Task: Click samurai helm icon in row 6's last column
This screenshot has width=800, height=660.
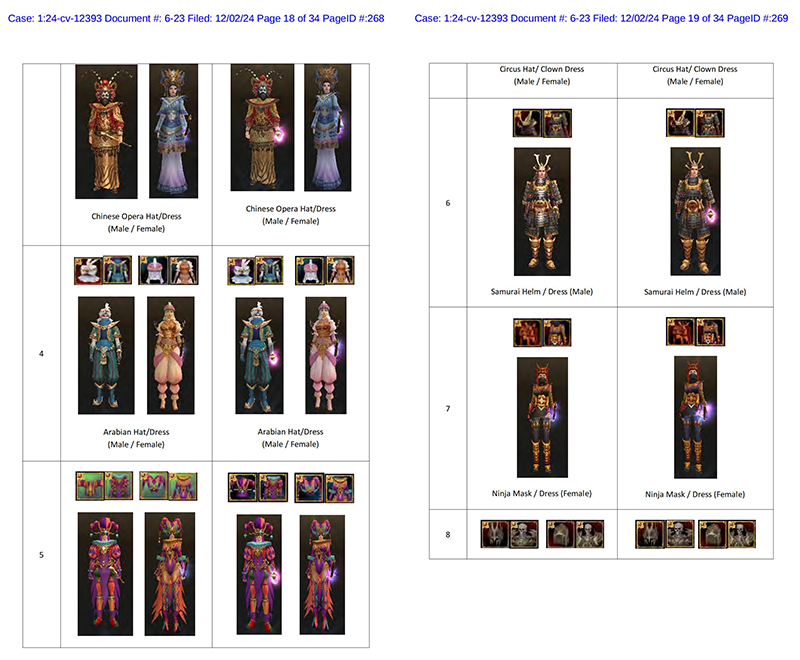Action: click(x=680, y=122)
